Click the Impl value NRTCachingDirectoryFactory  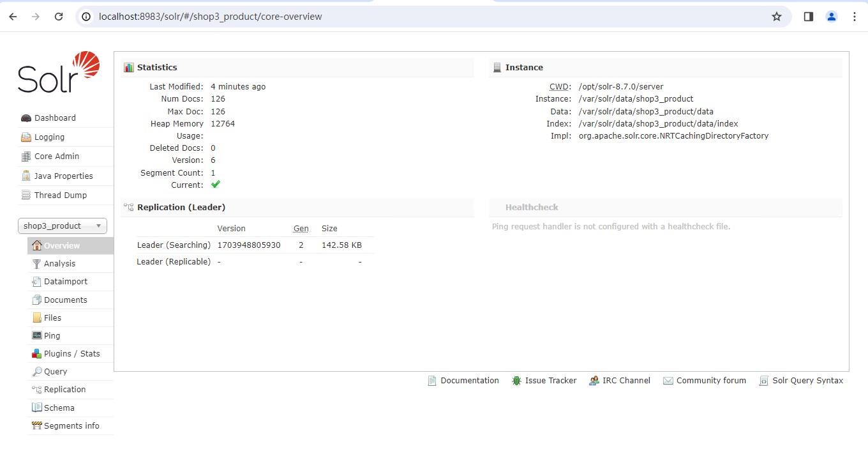coord(673,136)
